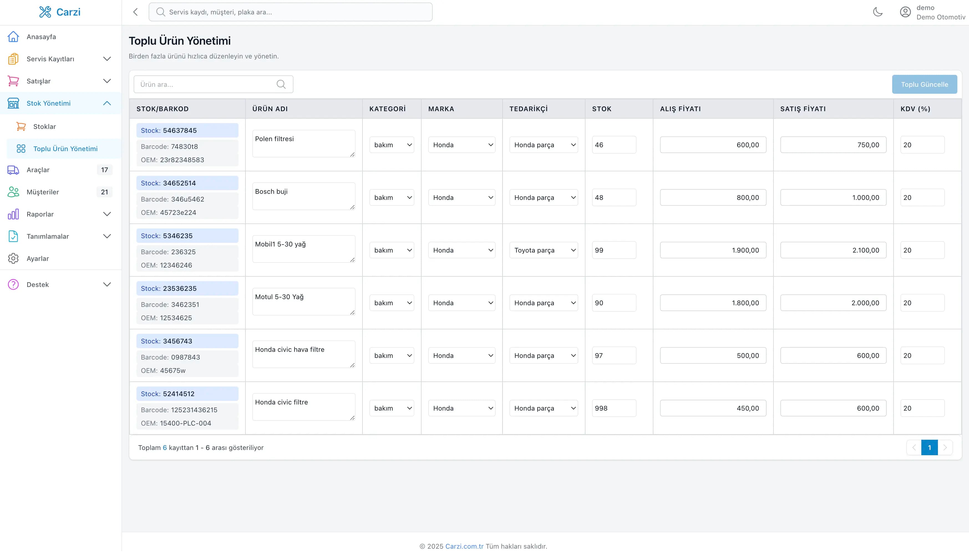Expand the Satışlar submenu chevron
The height and width of the screenshot is (560, 969).
(107, 81)
